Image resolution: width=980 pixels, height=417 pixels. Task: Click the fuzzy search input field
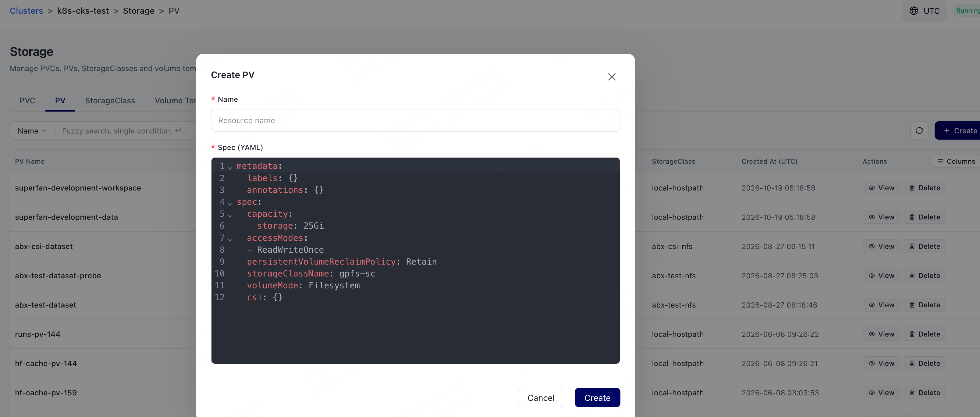[x=126, y=130]
